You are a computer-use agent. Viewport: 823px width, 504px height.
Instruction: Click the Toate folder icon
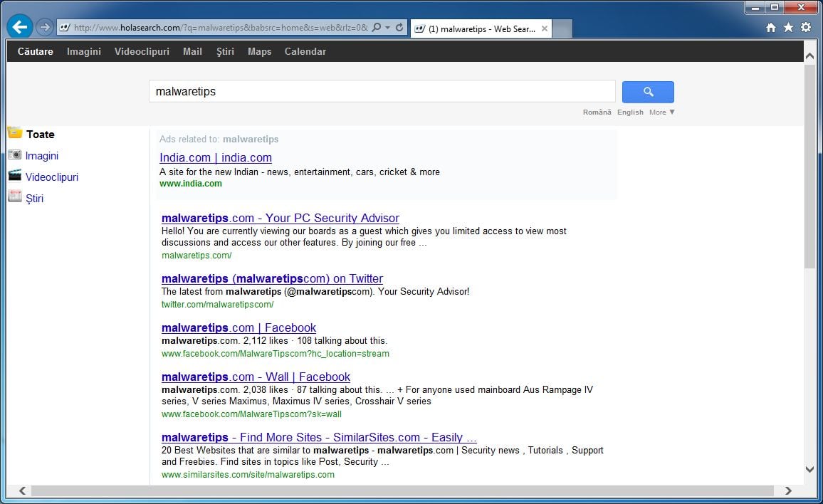point(15,133)
